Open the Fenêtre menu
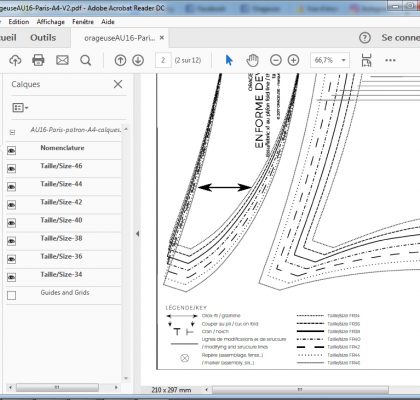The height and width of the screenshot is (400, 420). point(83,22)
